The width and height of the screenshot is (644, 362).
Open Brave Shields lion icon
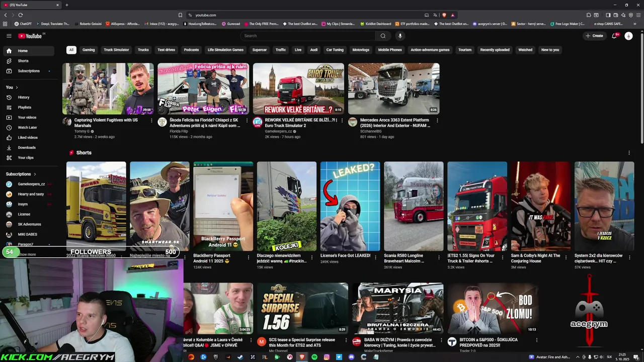(x=444, y=15)
